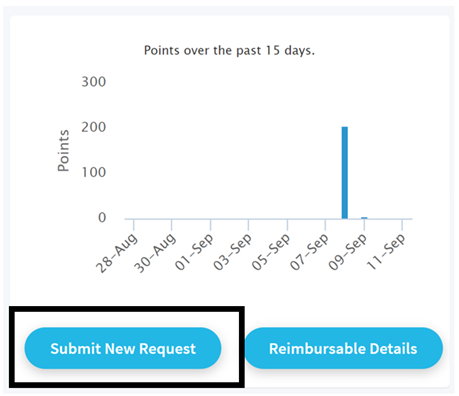Click the Submit New Request button
This screenshot has height=396, width=459.
(123, 348)
